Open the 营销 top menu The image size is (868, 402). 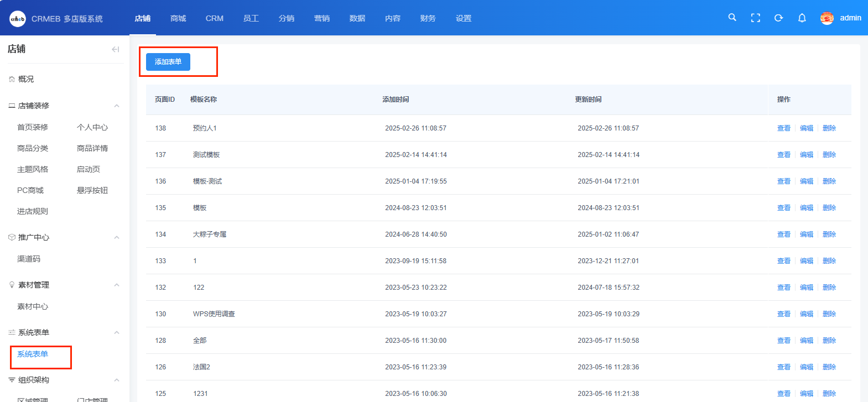tap(322, 18)
